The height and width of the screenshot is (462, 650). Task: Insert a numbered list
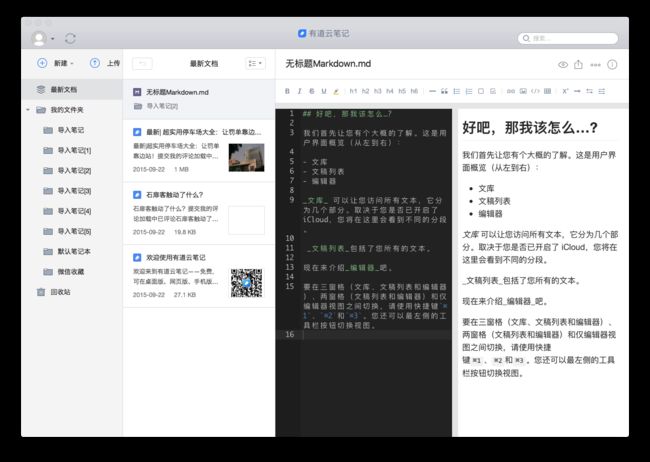469,91
